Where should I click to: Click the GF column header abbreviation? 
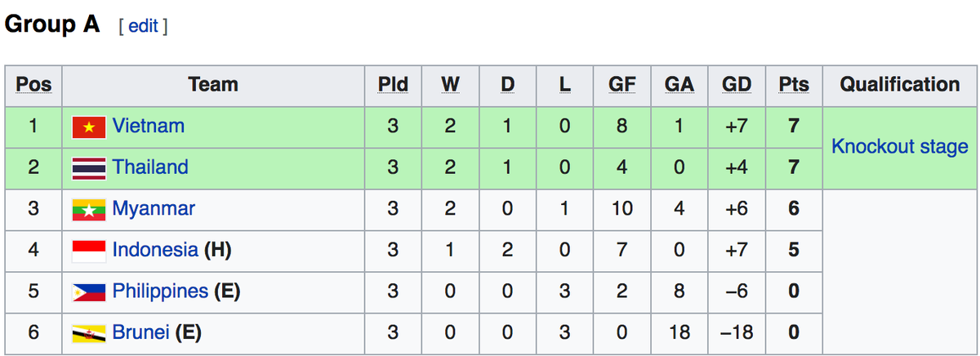coord(621,85)
